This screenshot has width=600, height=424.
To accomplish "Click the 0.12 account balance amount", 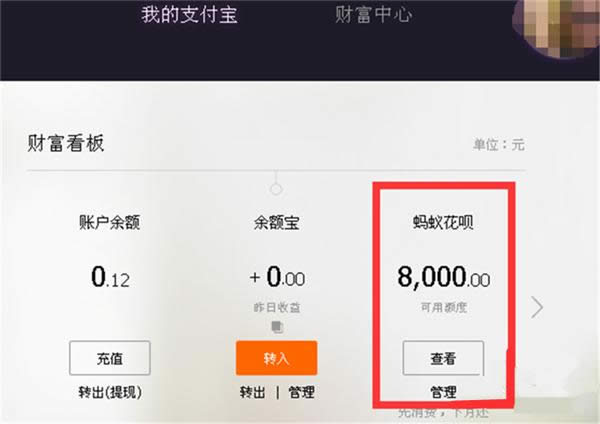I will pyautogui.click(x=110, y=278).
